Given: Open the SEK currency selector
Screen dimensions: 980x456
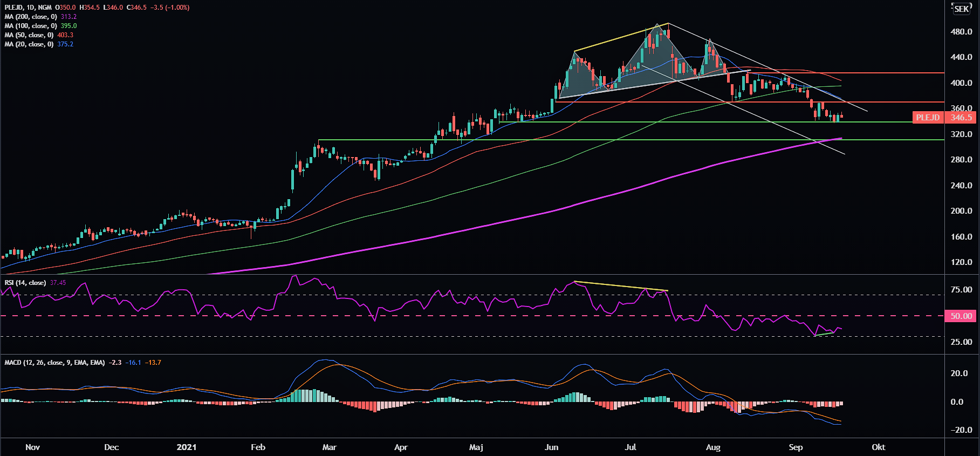Looking at the screenshot, I should coord(961,9).
